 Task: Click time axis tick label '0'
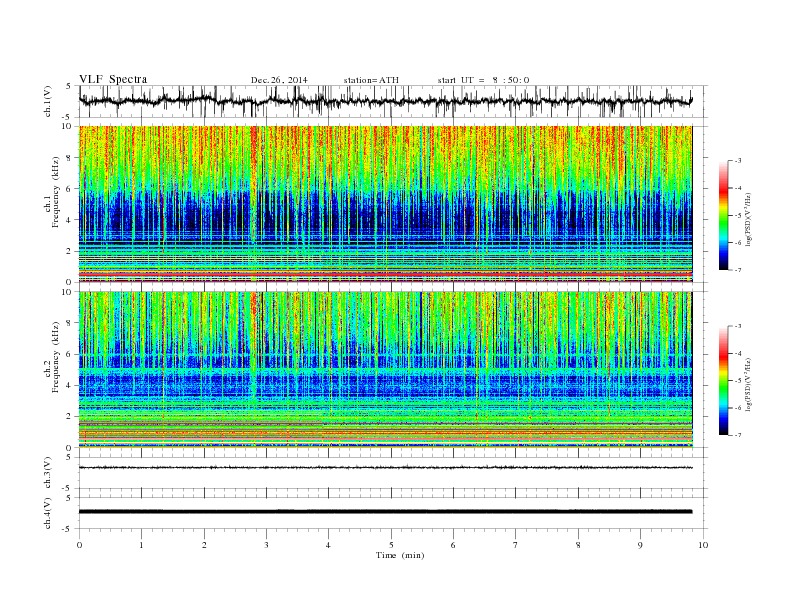(79, 545)
